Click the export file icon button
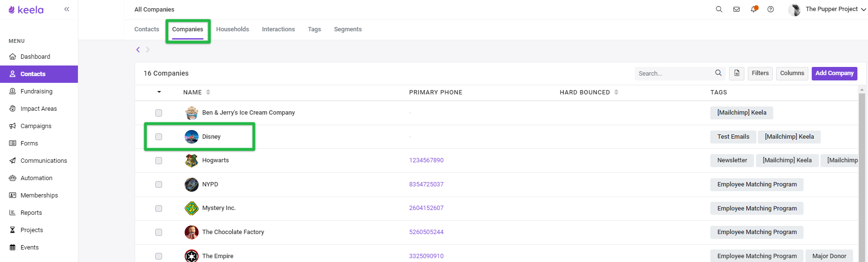This screenshot has height=262, width=868. pyautogui.click(x=737, y=73)
